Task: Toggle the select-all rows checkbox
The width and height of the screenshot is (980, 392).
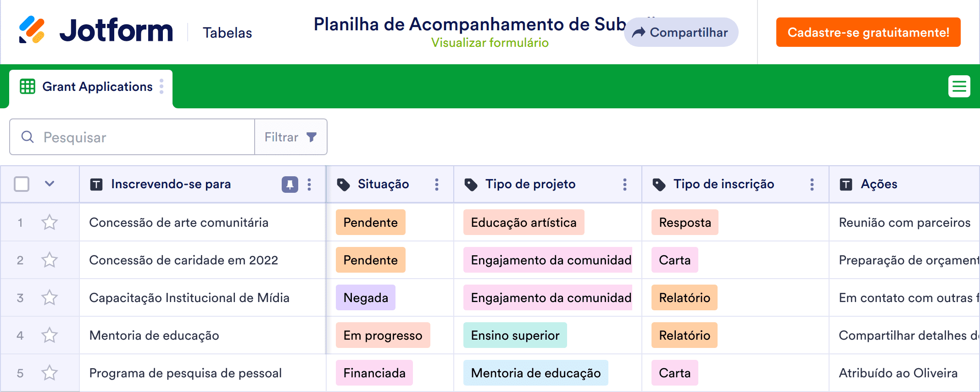Action: (x=22, y=184)
